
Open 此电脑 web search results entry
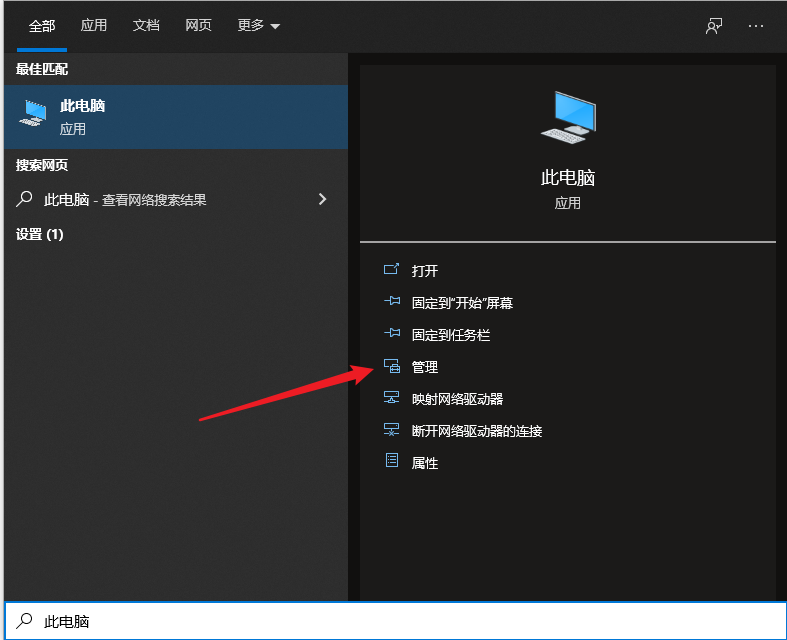(176, 200)
